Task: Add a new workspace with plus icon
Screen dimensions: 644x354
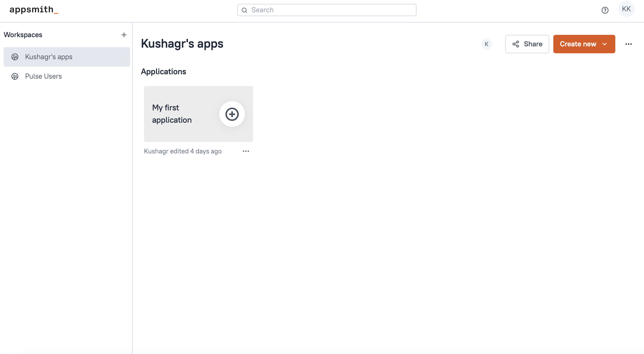Action: point(124,35)
